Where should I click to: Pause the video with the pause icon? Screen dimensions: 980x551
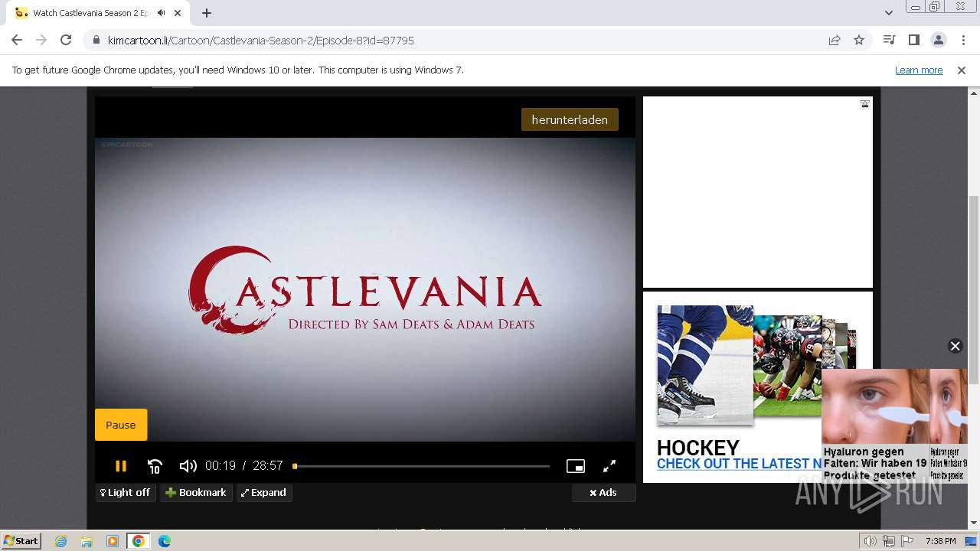pyautogui.click(x=121, y=465)
